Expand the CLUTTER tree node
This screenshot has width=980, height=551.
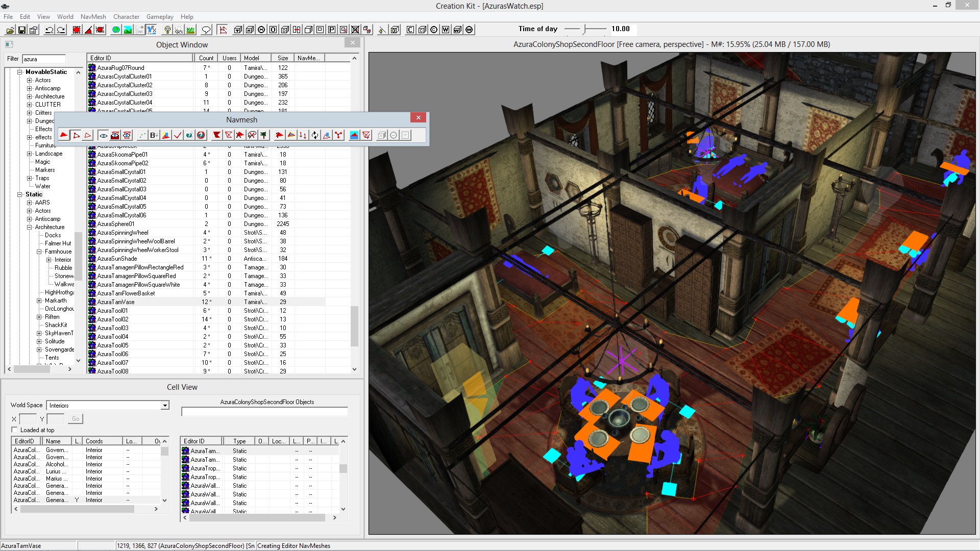click(x=29, y=105)
